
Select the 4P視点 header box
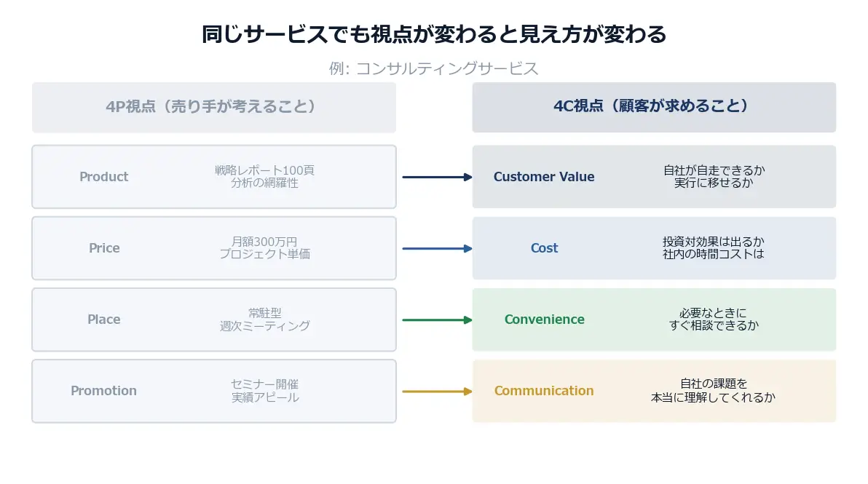(214, 107)
